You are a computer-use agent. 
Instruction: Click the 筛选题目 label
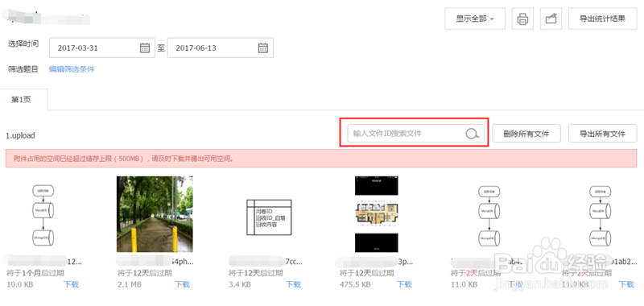pyautogui.click(x=23, y=69)
